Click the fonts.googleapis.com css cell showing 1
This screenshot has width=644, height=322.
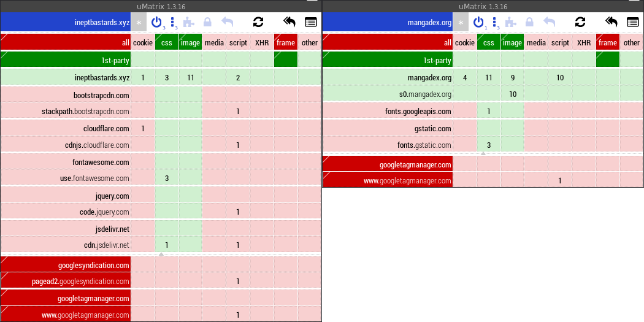coord(489,111)
